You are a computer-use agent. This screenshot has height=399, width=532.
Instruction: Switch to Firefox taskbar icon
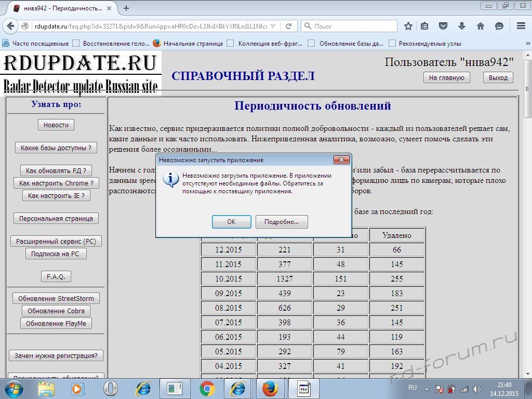point(270,389)
